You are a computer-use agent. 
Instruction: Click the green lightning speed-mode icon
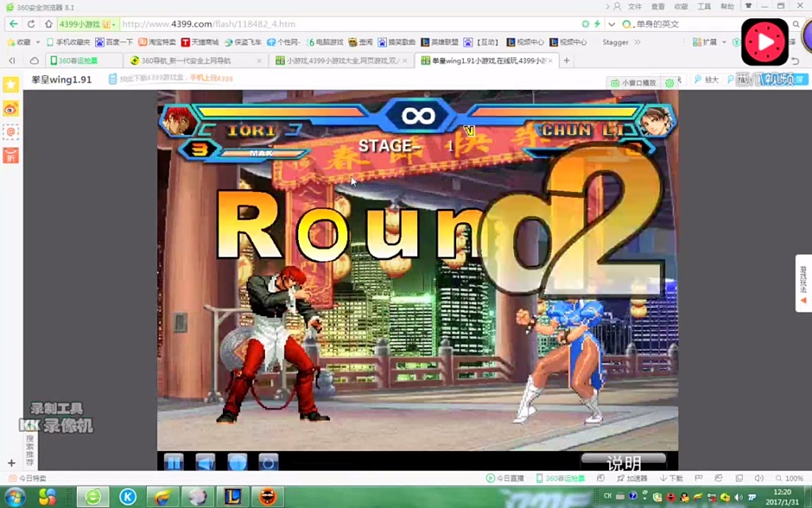pos(597,24)
